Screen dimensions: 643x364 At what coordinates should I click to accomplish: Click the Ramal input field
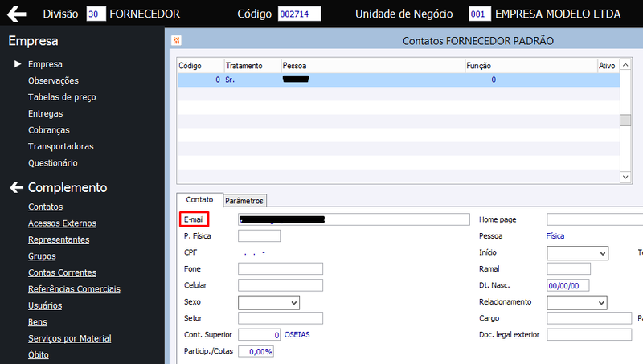568,269
